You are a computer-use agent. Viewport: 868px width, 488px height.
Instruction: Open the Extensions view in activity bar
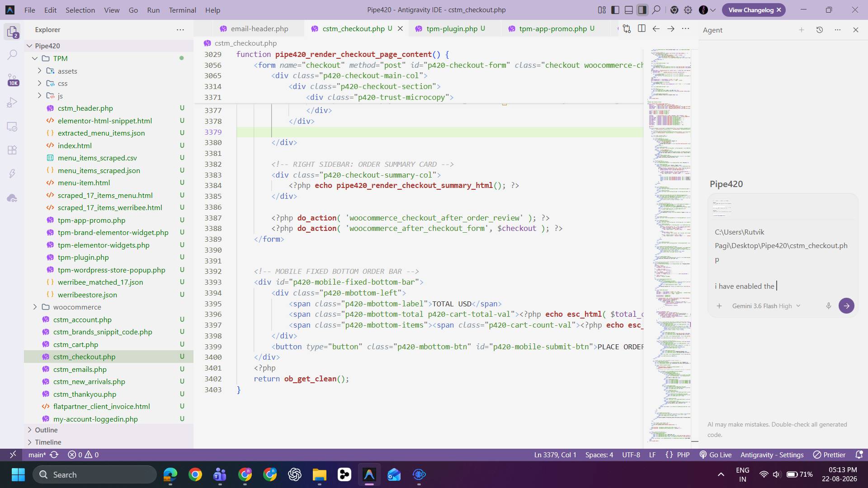[12, 150]
